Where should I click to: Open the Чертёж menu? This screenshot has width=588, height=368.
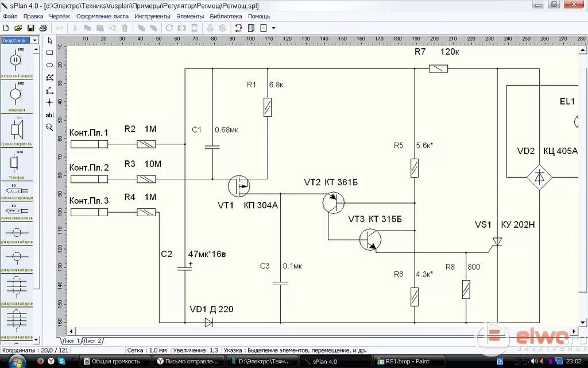coord(60,17)
